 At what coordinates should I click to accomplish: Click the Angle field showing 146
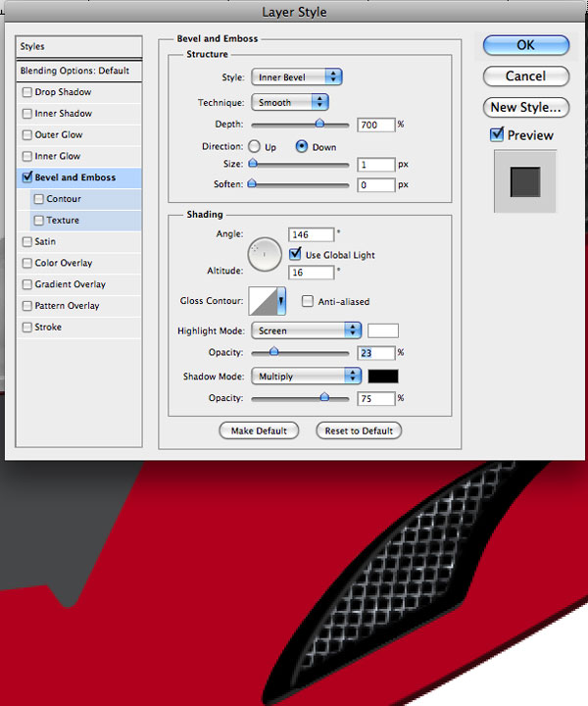(x=312, y=234)
